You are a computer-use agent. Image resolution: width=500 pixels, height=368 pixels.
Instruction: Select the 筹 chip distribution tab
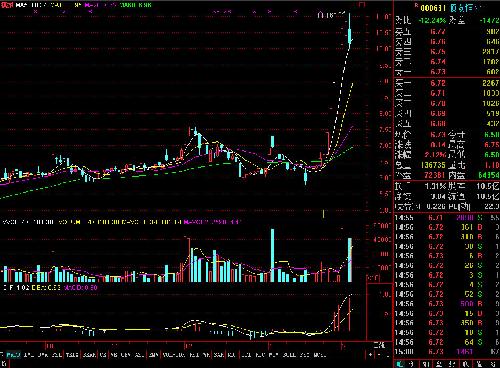pyautogui.click(x=494, y=364)
